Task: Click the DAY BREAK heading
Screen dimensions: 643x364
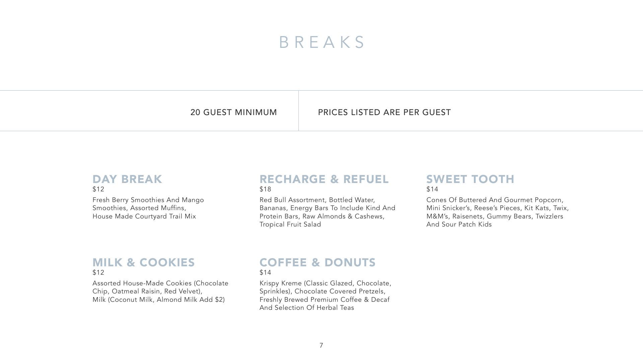Action: click(127, 179)
